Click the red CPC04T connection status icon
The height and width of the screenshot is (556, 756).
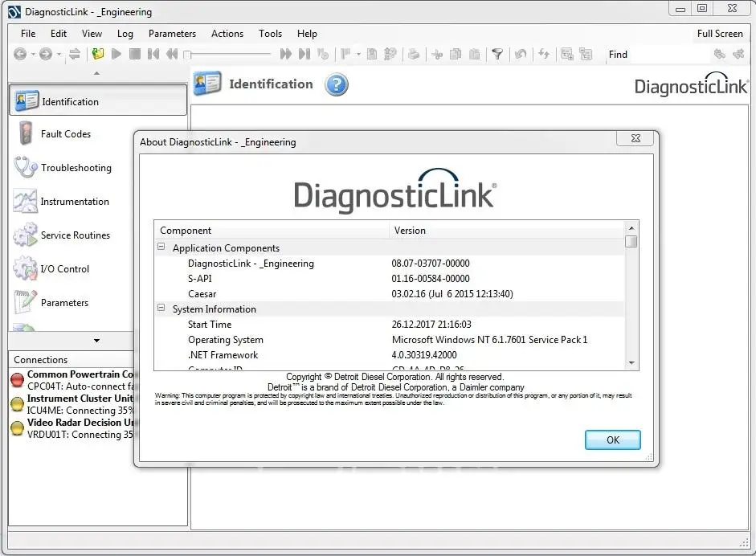click(x=17, y=380)
